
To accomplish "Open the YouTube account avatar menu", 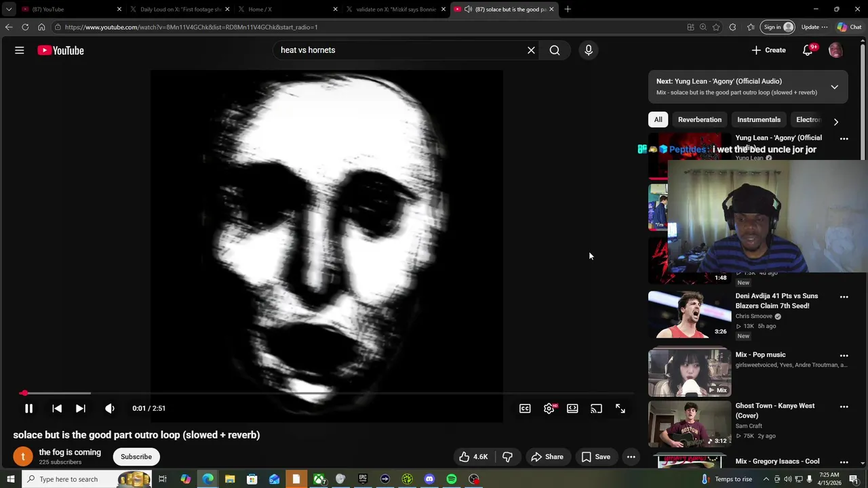I will [835, 50].
